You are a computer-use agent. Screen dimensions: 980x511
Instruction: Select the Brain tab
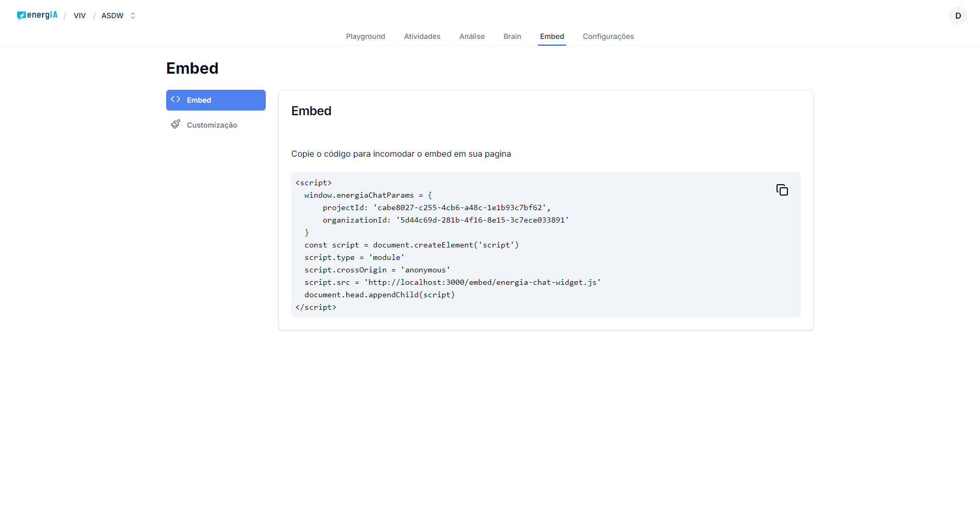click(512, 36)
